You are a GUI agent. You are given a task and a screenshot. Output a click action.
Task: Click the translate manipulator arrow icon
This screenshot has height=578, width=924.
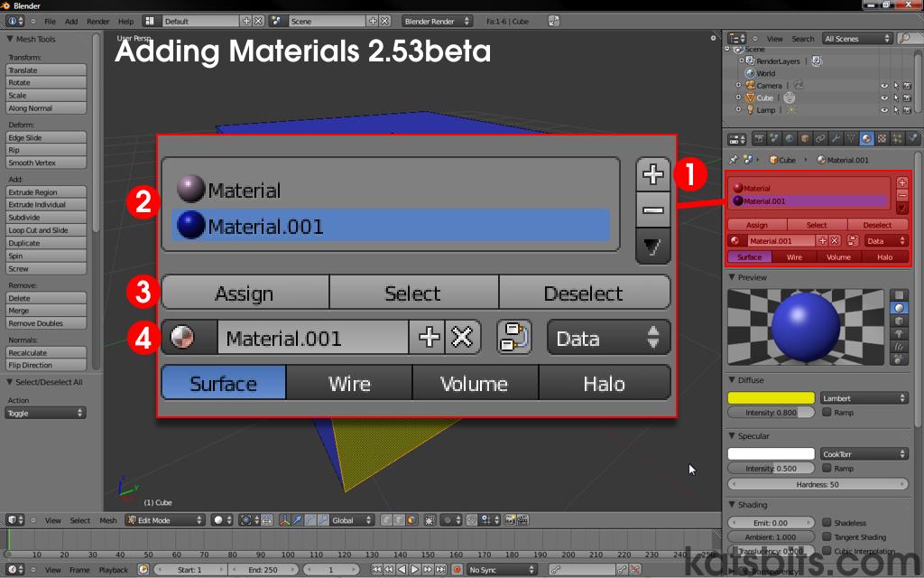[297, 520]
